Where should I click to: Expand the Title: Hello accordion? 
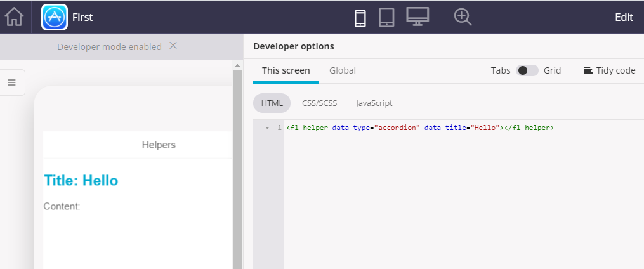(81, 181)
